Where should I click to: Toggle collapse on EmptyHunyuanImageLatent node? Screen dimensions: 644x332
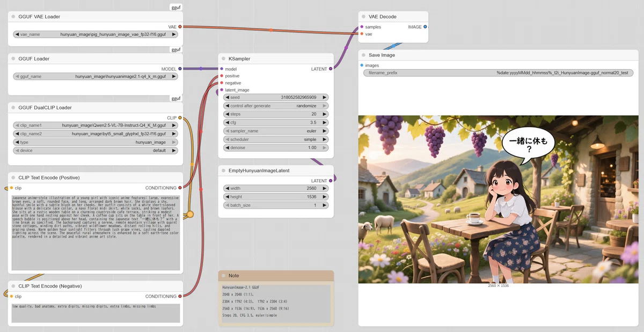(224, 171)
